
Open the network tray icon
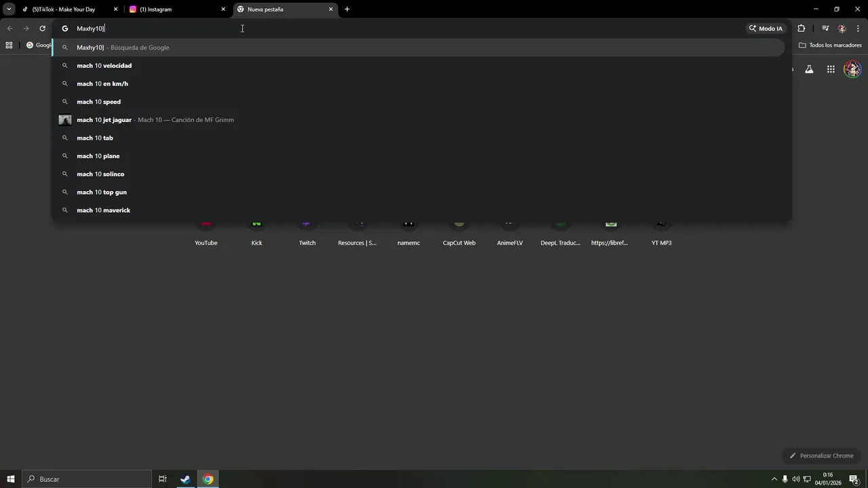coord(807,479)
